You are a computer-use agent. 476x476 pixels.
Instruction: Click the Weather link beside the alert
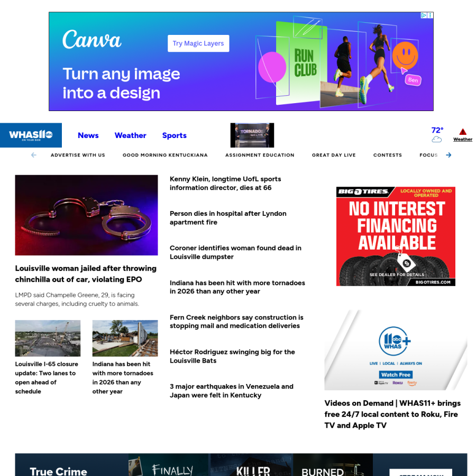coord(463,139)
